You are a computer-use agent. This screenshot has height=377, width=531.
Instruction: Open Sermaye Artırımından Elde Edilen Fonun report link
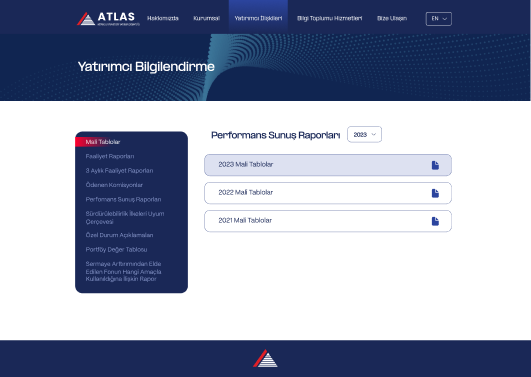point(123,271)
